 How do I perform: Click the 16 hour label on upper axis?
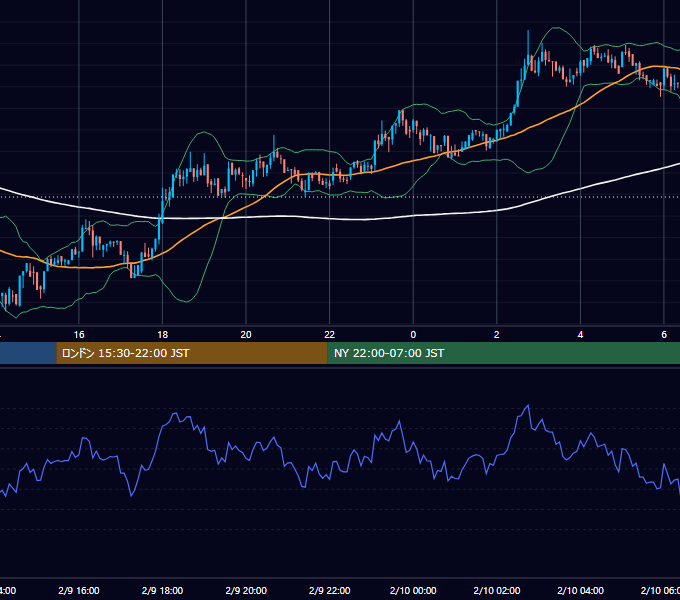(x=79, y=335)
